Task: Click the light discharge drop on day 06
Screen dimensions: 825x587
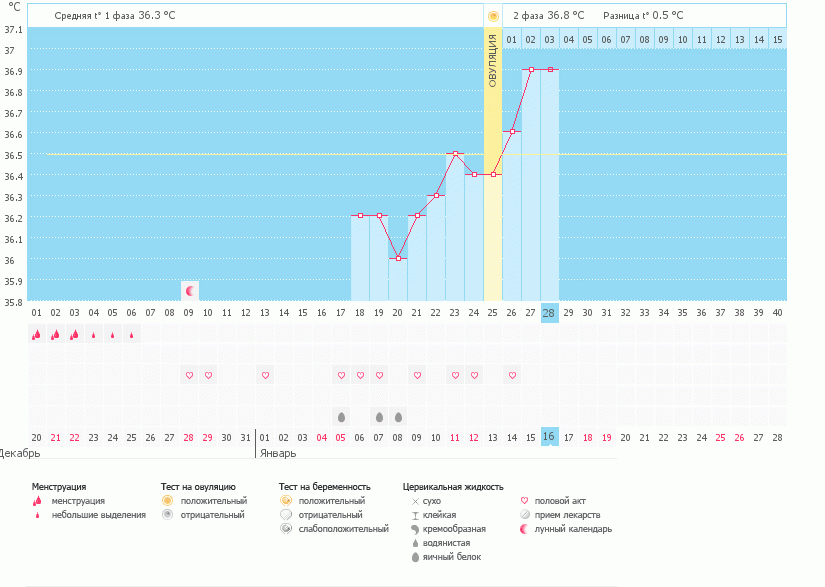Action: [x=132, y=335]
